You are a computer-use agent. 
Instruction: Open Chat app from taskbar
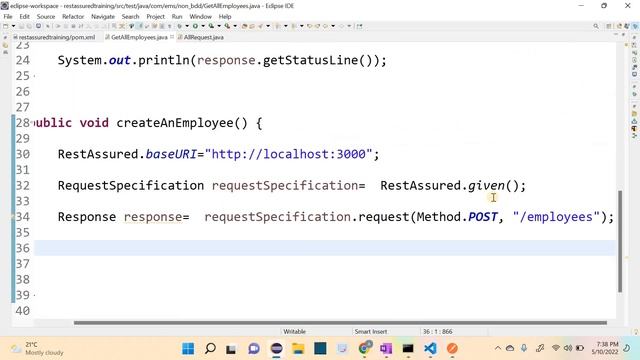[254, 349]
